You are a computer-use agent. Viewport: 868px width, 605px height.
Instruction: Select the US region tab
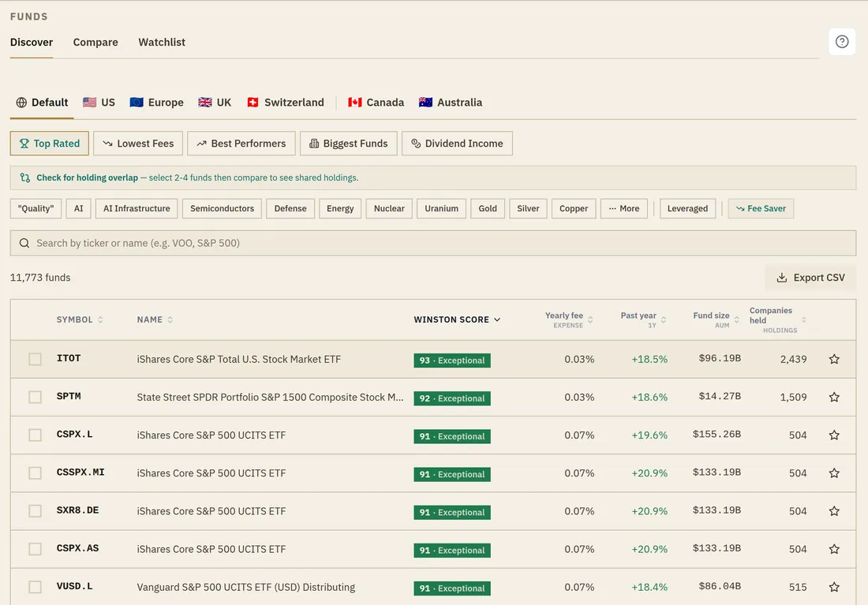click(99, 103)
